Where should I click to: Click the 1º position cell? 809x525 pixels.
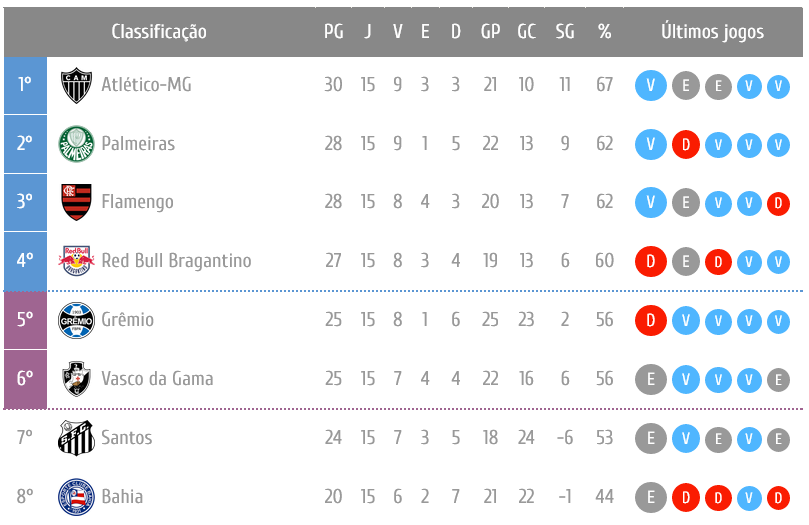[25, 85]
